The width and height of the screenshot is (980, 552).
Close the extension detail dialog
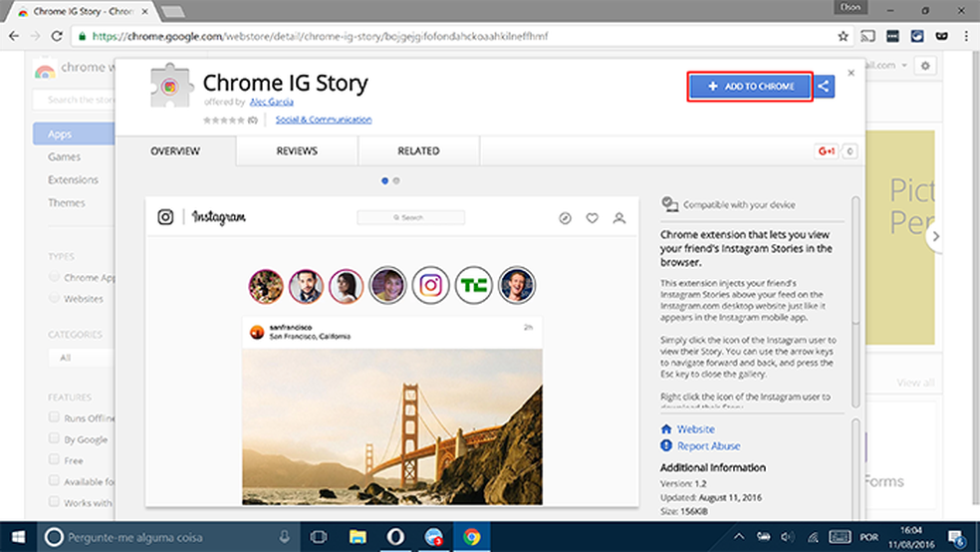[851, 73]
